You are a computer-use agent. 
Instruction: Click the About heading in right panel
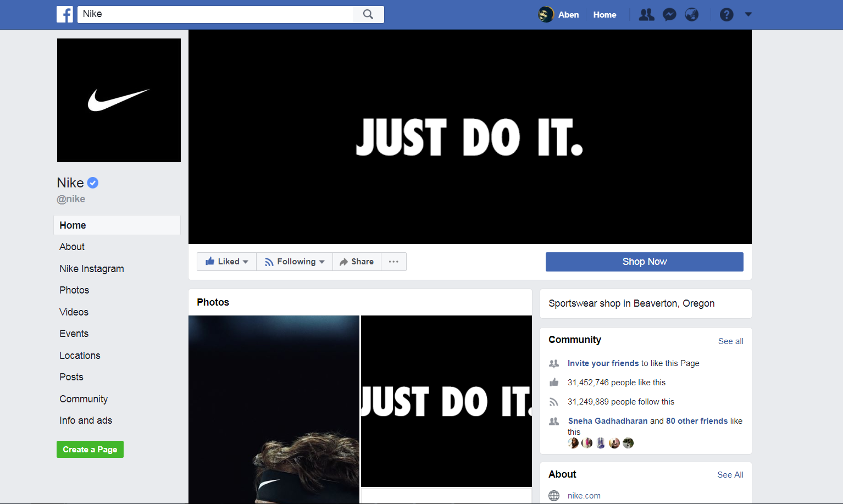point(562,474)
